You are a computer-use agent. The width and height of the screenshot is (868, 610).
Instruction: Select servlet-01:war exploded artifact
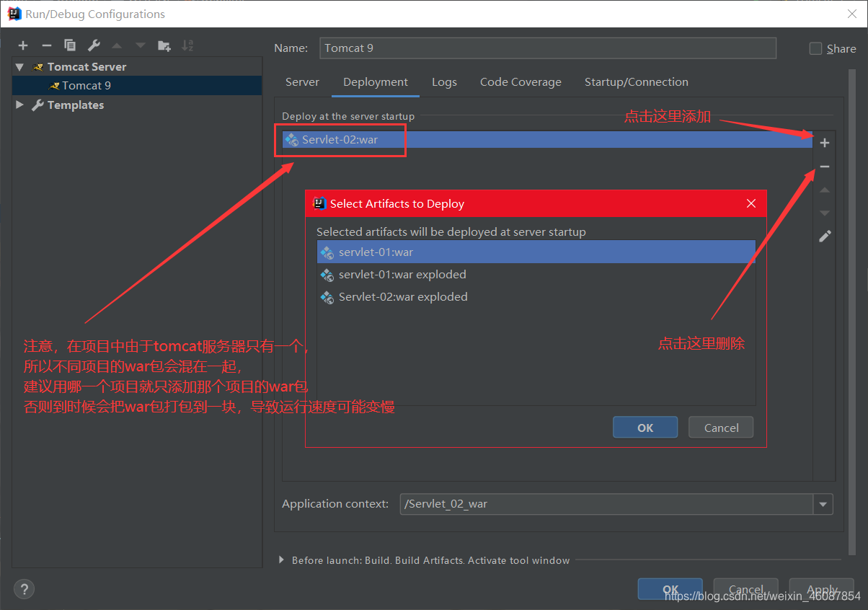[536, 275]
